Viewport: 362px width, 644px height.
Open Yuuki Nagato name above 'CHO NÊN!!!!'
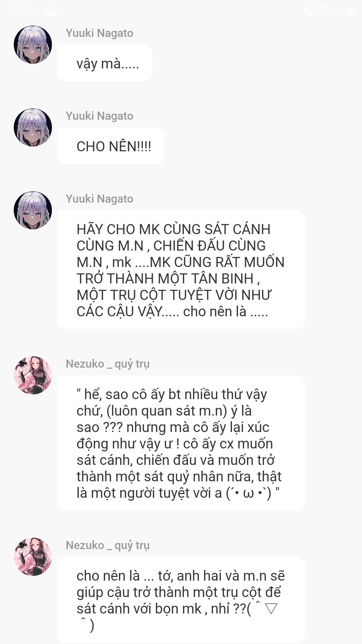[x=100, y=116]
